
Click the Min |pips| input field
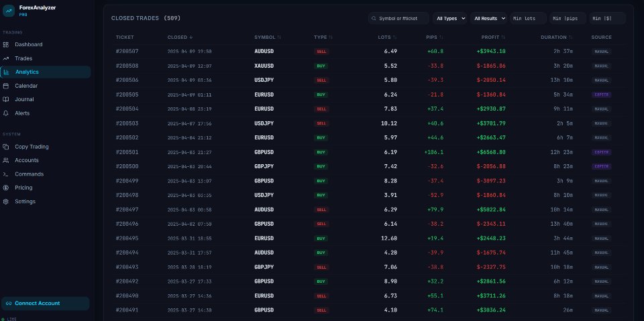(568, 19)
